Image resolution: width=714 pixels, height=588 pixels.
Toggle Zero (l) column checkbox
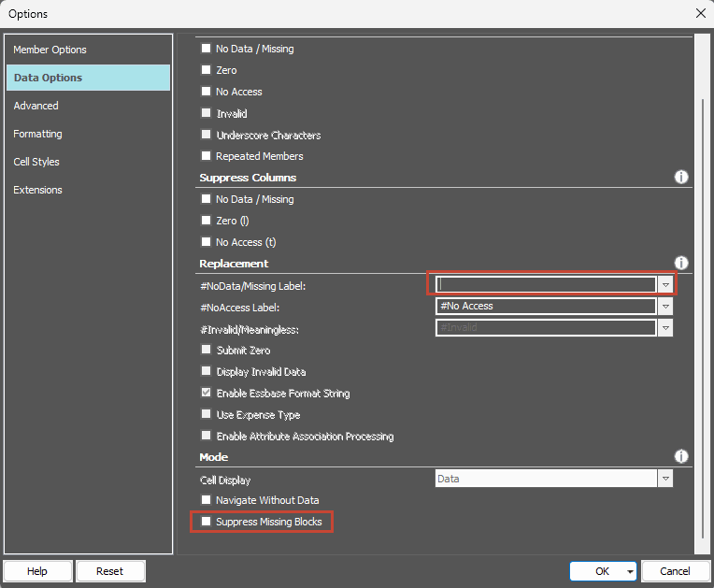coord(206,221)
